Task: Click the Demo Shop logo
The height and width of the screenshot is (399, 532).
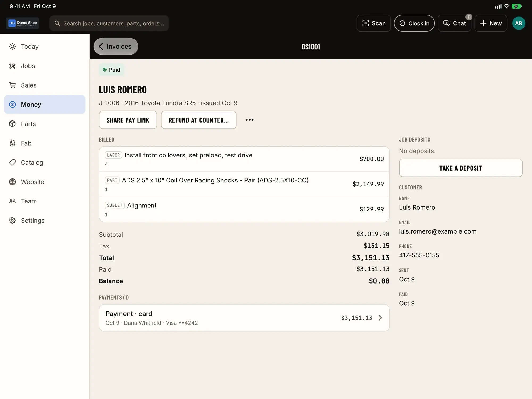Action: pos(23,23)
